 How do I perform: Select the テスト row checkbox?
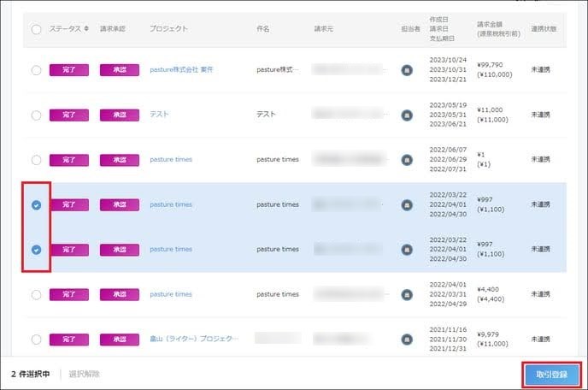point(37,115)
